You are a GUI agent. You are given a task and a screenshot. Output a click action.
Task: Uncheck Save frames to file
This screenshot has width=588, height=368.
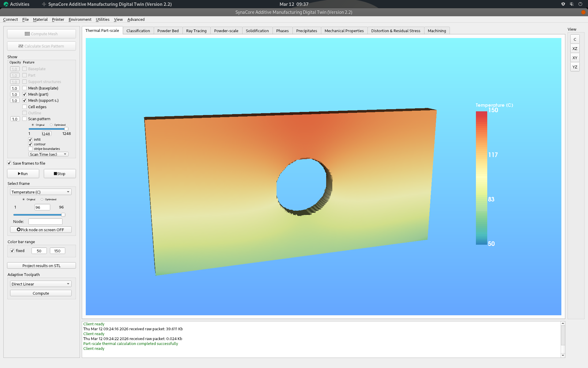click(x=9, y=163)
